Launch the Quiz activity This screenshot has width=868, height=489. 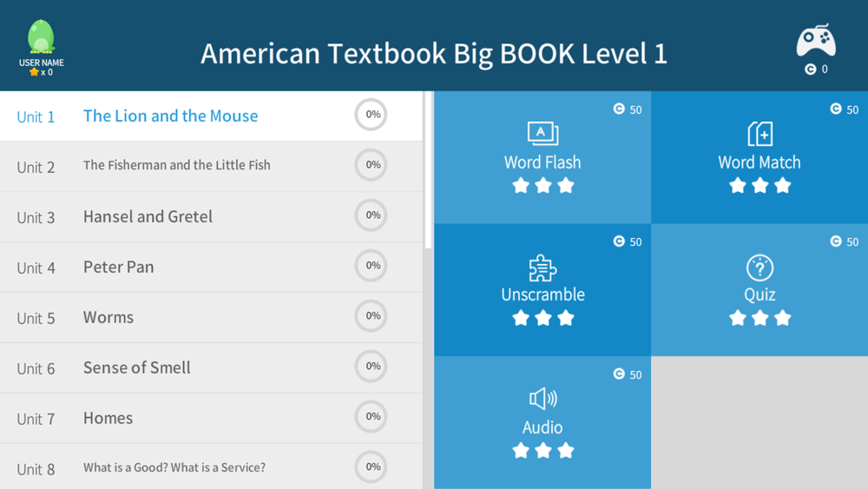tap(759, 289)
